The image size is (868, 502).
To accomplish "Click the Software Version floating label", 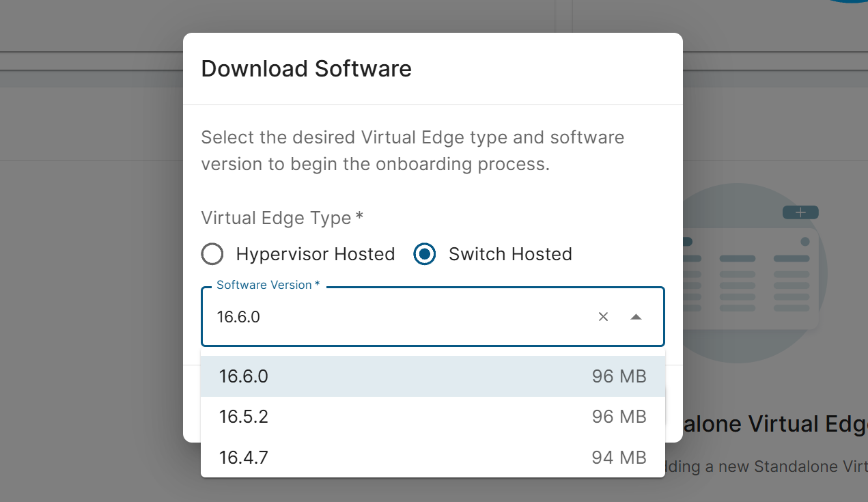I will click(x=268, y=285).
